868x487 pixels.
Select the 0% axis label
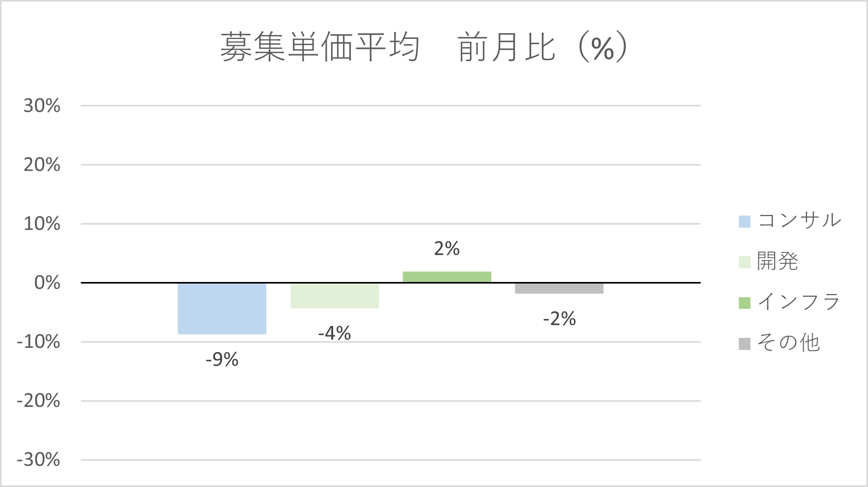(x=47, y=283)
